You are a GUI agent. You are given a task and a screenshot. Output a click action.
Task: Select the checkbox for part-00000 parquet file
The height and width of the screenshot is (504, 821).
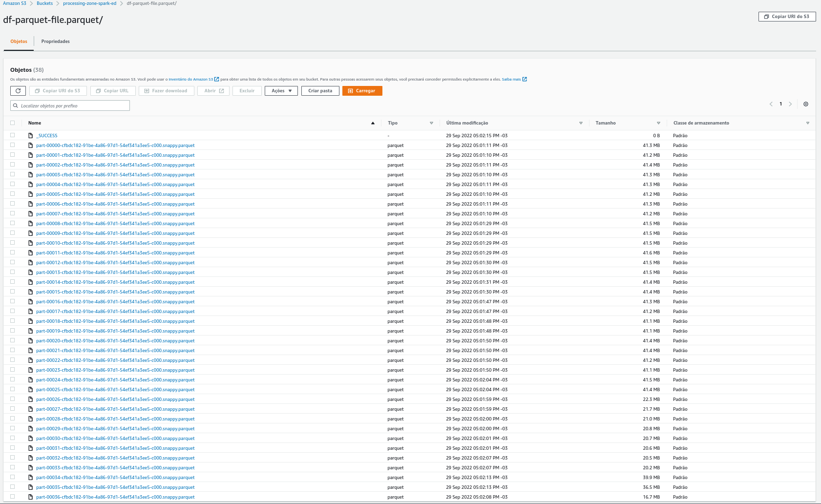coord(12,145)
